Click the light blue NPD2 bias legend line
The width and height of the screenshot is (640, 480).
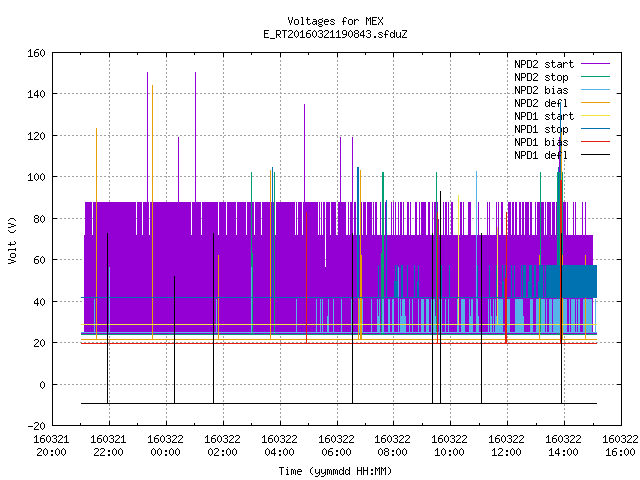595,90
